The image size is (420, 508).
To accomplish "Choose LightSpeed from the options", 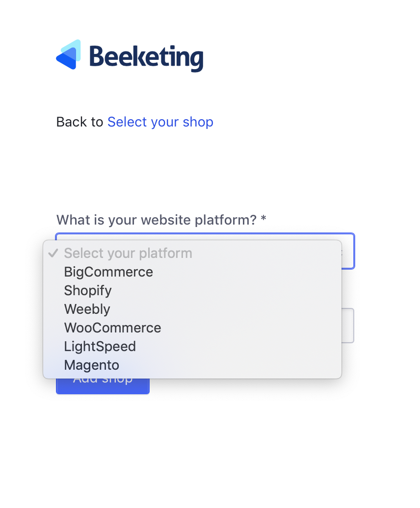I will (100, 346).
